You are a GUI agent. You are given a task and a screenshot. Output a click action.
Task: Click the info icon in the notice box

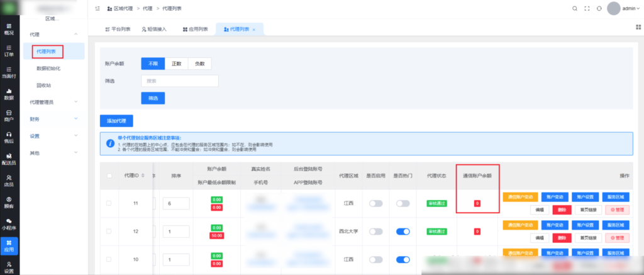tap(110, 143)
